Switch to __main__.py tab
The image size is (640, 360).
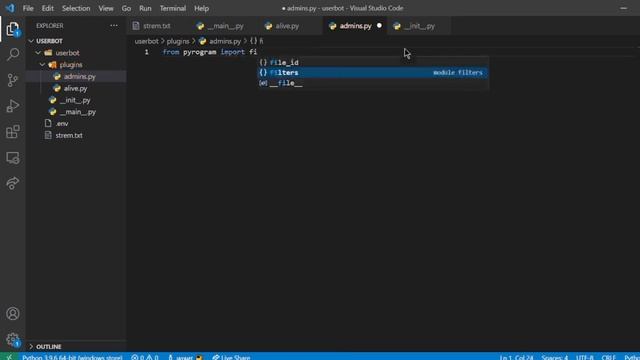[x=225, y=26]
